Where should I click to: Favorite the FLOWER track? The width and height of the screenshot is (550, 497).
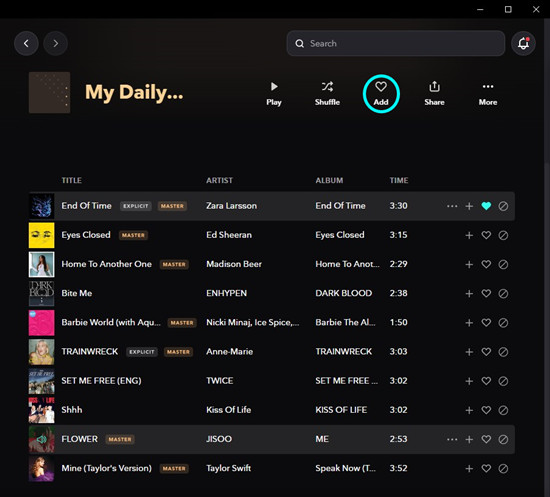coord(486,439)
